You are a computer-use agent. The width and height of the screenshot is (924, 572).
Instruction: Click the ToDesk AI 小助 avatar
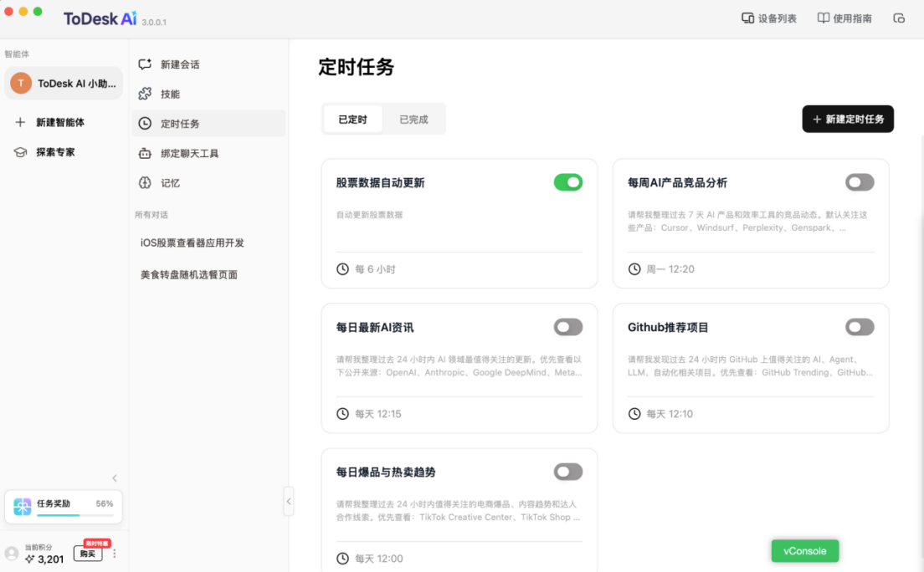tap(21, 83)
